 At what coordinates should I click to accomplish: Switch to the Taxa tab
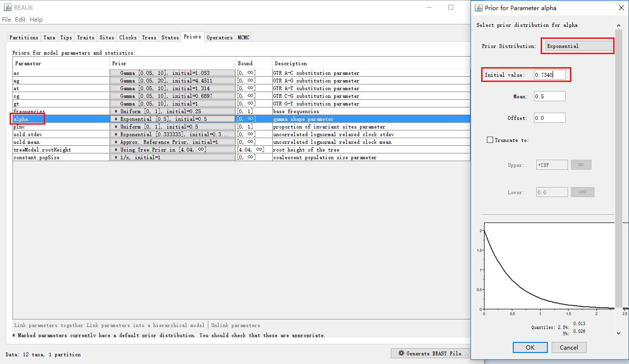[49, 37]
